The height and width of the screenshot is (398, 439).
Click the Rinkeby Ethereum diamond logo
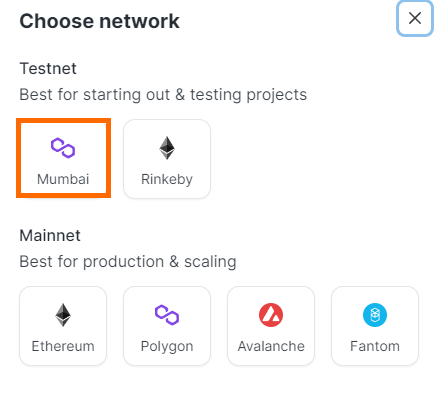167,148
